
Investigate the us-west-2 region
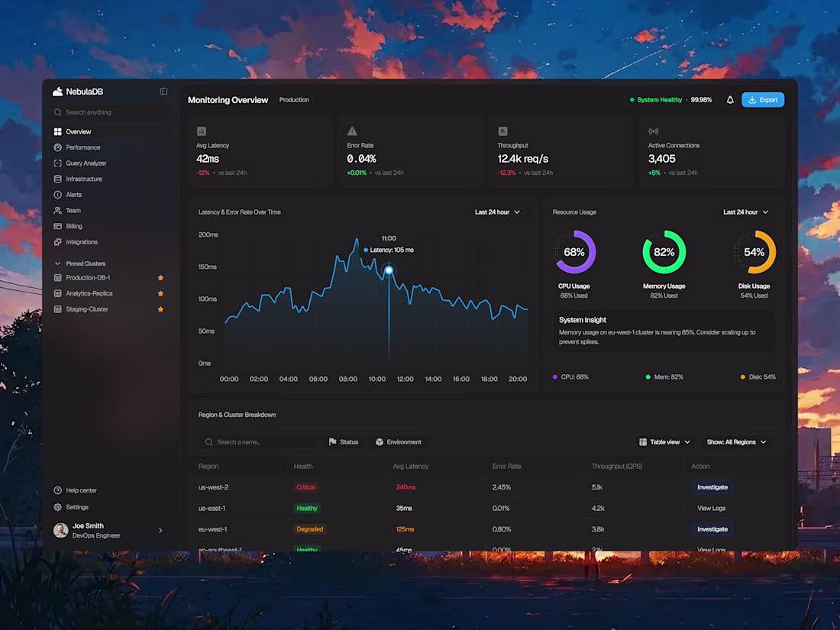pos(712,487)
